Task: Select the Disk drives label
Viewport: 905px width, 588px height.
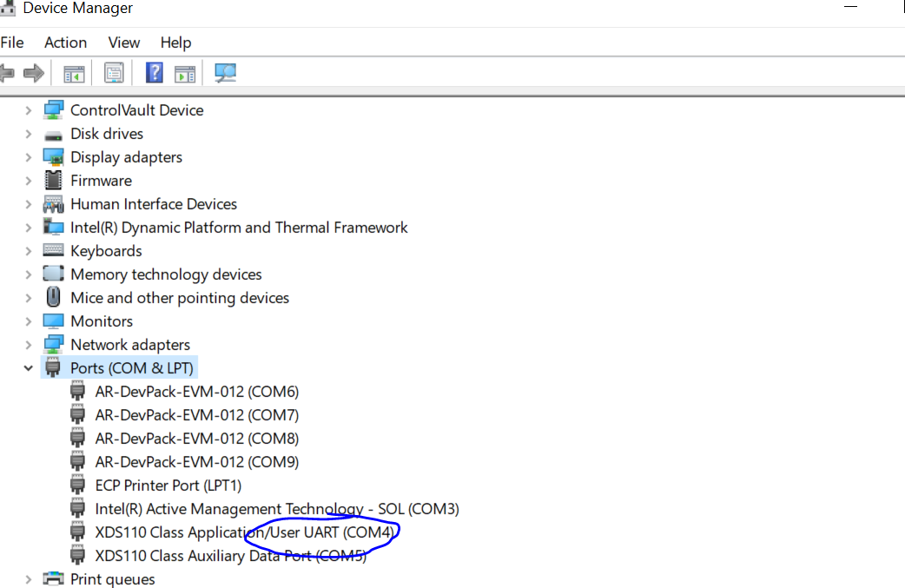Action: pos(107,134)
